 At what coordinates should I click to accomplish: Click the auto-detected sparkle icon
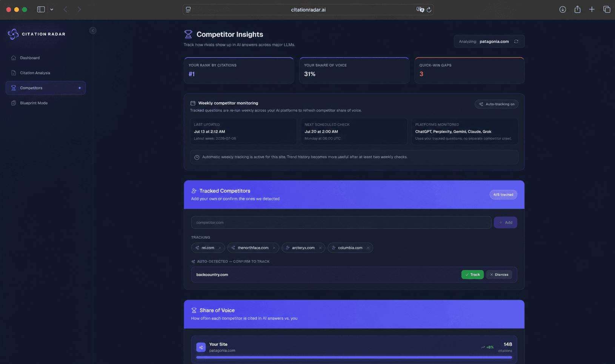coord(193,261)
